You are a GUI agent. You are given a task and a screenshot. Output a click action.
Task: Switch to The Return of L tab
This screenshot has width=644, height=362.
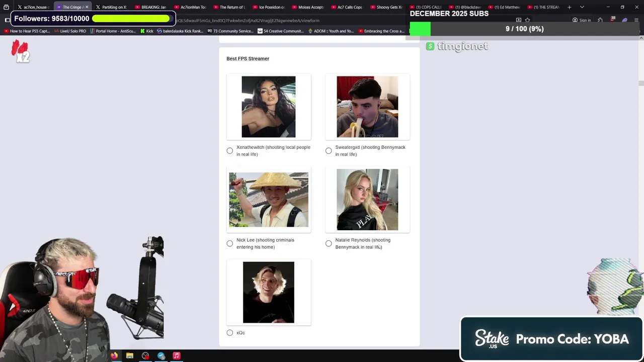(229, 7)
